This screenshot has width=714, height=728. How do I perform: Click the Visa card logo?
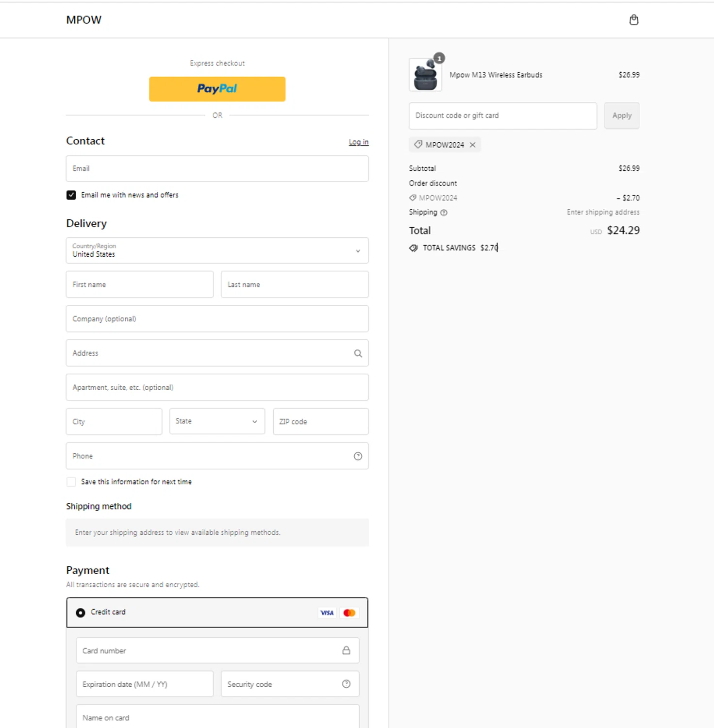click(x=327, y=612)
